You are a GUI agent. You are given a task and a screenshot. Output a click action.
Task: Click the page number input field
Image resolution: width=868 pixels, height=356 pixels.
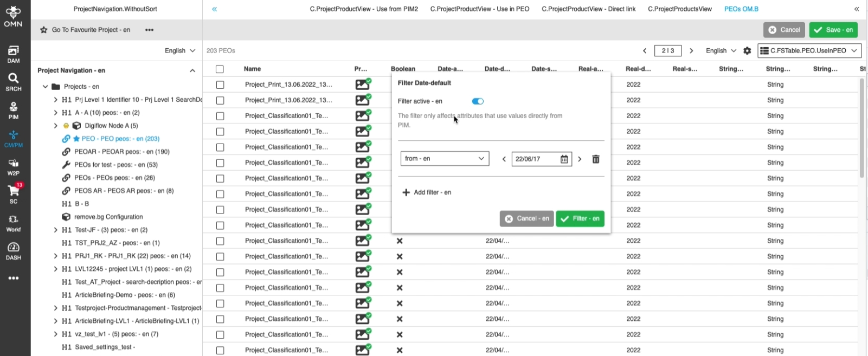(x=668, y=51)
